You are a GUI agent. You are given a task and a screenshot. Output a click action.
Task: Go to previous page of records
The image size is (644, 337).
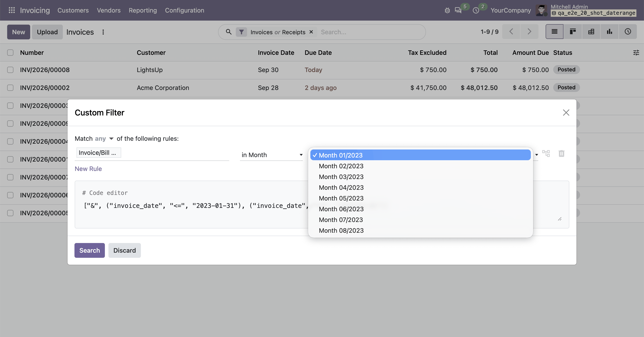tap(511, 32)
